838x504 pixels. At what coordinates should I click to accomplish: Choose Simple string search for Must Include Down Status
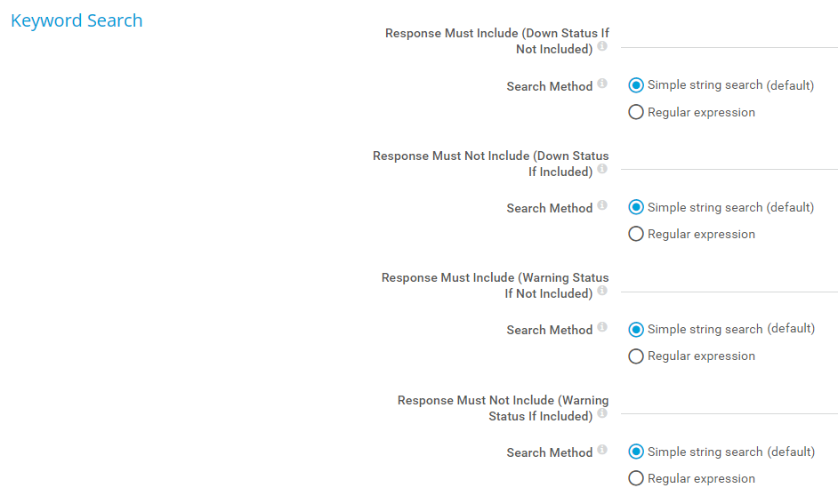[x=636, y=85]
